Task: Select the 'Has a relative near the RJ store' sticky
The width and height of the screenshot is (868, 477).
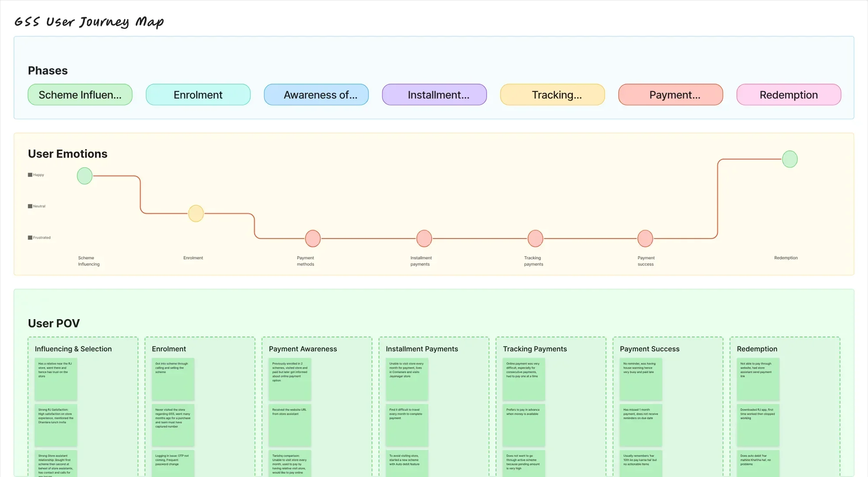Action: 56,379
